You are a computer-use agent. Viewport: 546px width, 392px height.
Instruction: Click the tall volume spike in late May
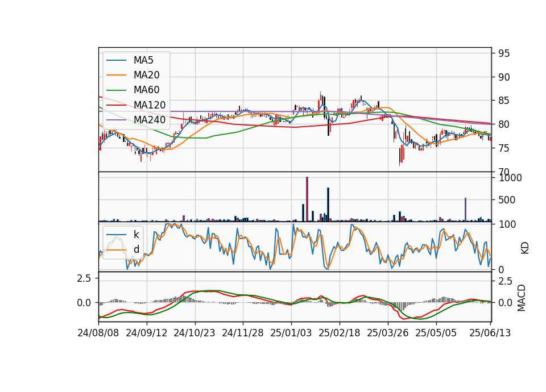tap(466, 210)
